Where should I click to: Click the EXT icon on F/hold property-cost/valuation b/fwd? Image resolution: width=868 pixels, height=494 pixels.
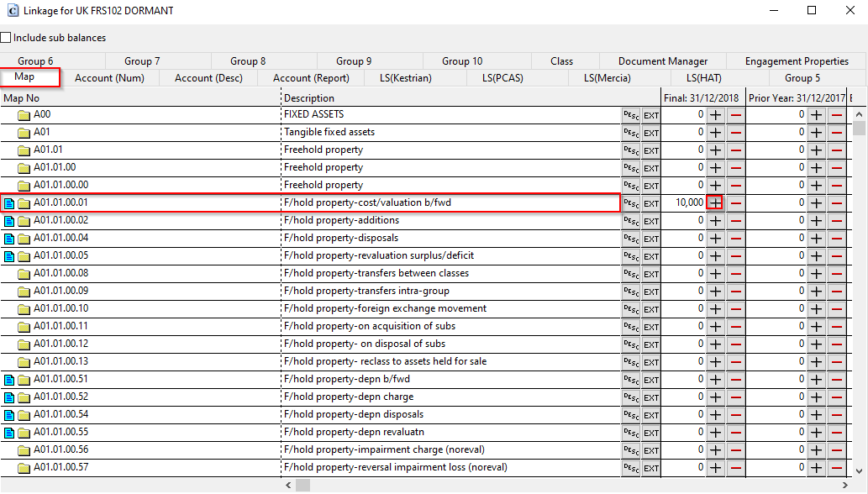(x=650, y=202)
